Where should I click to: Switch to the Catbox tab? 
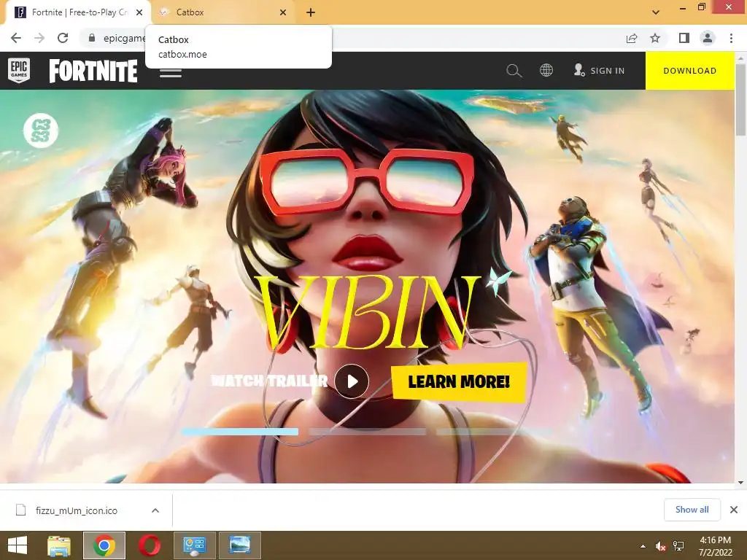(223, 12)
